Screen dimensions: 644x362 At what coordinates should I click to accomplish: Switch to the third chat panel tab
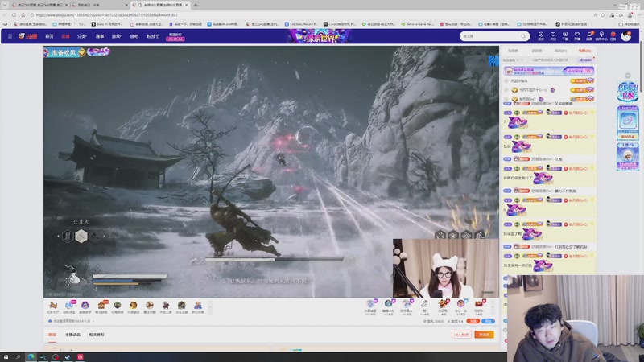560,51
